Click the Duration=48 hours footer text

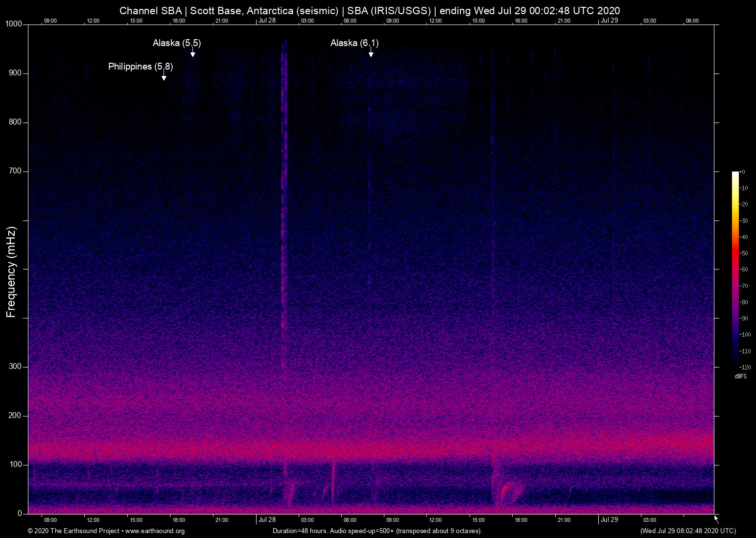377,531
